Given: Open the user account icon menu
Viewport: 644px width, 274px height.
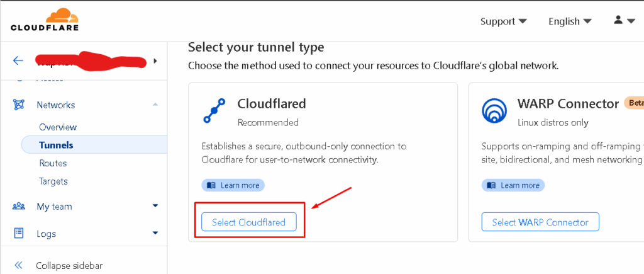Looking at the screenshot, I should coord(625,21).
